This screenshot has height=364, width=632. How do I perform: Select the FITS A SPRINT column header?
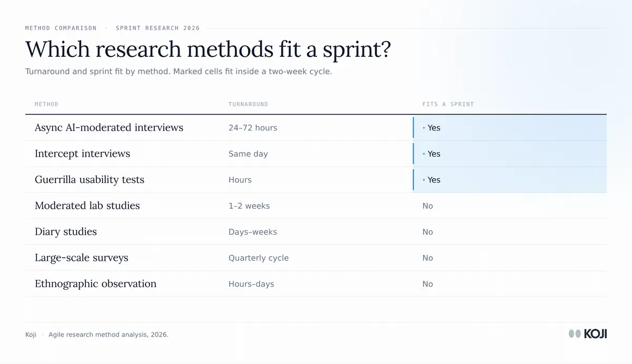click(448, 104)
